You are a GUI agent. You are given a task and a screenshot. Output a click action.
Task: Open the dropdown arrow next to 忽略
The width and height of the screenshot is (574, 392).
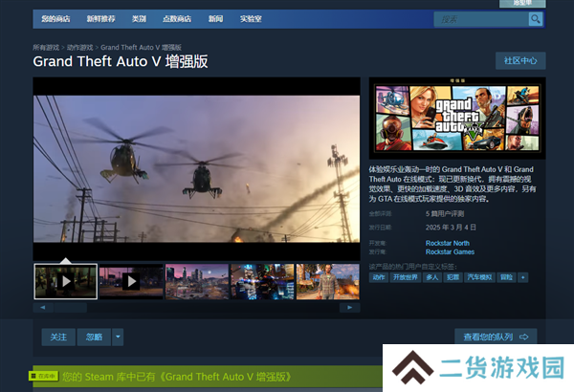[x=118, y=337]
